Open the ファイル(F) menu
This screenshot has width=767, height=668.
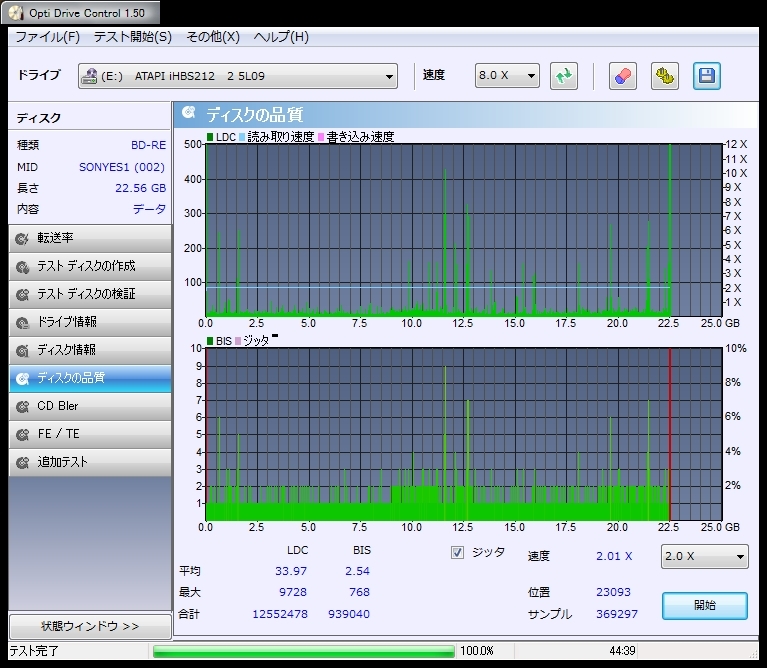point(47,37)
